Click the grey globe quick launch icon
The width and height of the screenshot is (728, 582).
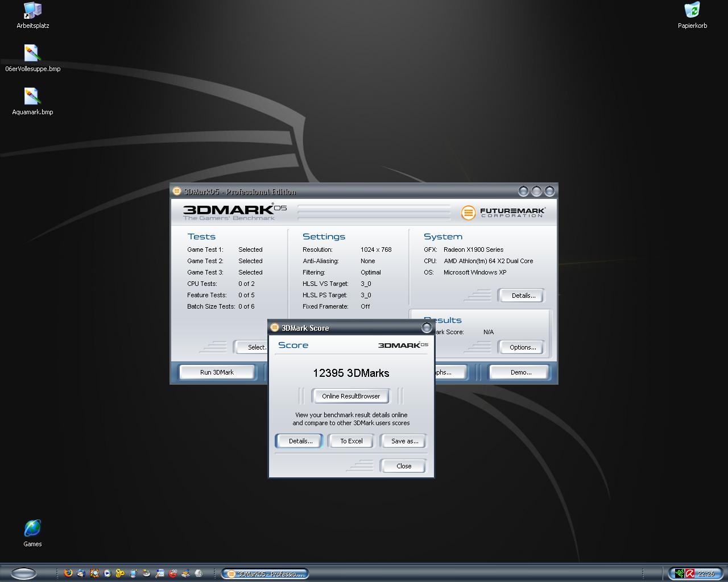[x=198, y=573]
